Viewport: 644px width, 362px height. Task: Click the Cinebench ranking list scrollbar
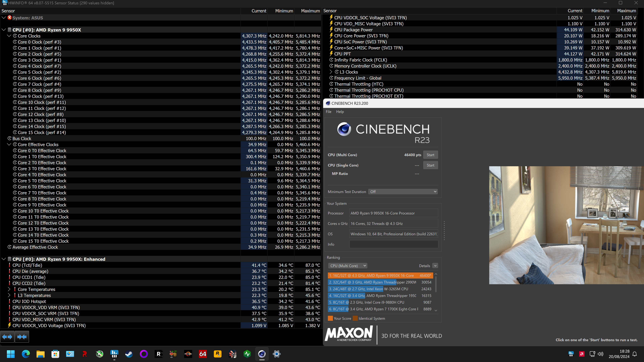click(x=436, y=284)
